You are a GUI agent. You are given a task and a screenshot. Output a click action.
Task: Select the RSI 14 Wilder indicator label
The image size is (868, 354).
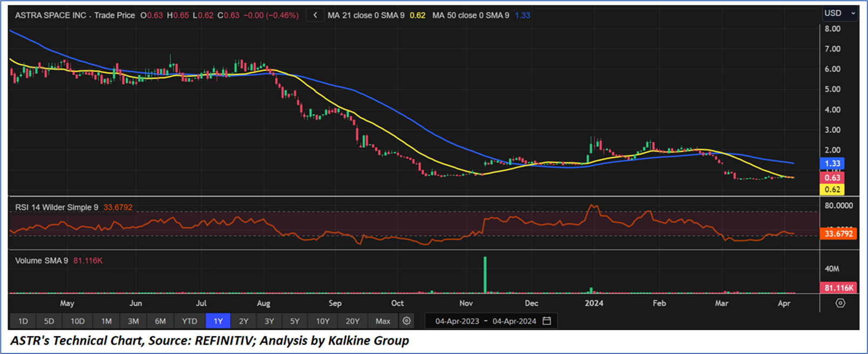[x=57, y=207]
